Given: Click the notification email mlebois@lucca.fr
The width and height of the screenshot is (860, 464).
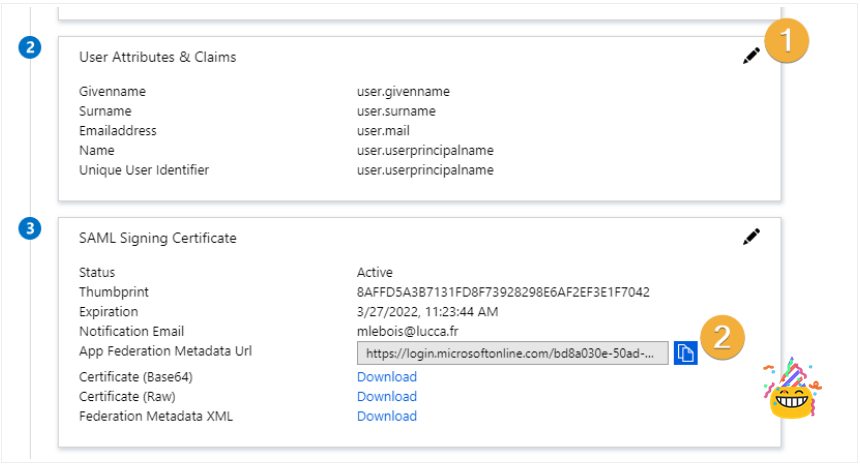Looking at the screenshot, I should [408, 331].
